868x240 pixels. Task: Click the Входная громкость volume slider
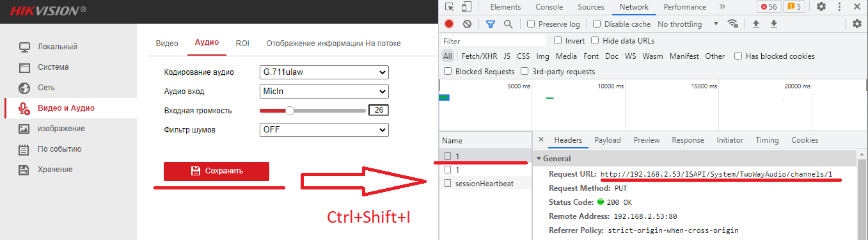(313, 110)
